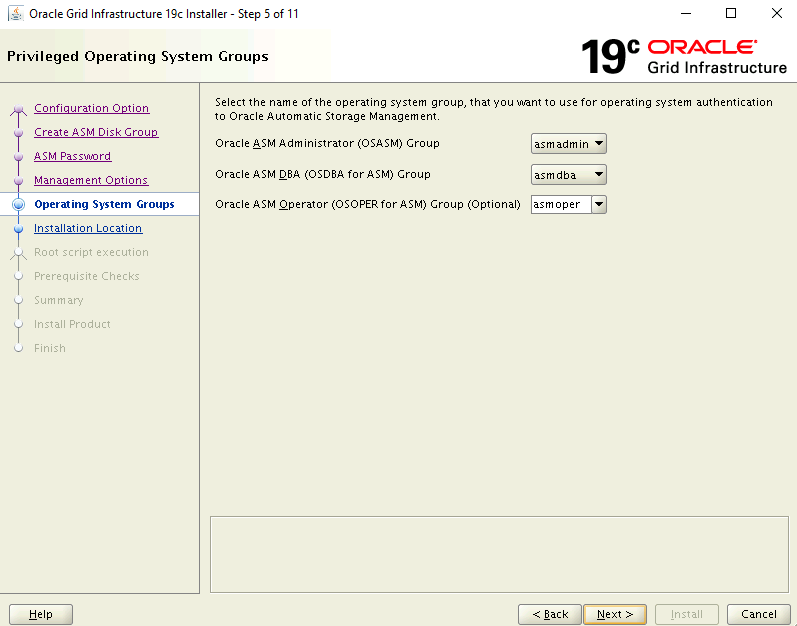Go to Create ASM Disk Group step
Screen dimensions: 797x626
[96, 132]
